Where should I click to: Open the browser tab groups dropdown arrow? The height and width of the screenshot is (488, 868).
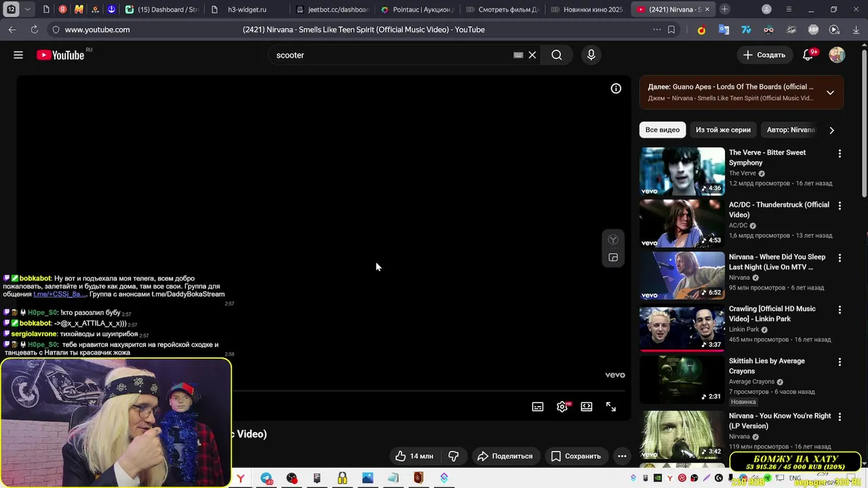27,9
